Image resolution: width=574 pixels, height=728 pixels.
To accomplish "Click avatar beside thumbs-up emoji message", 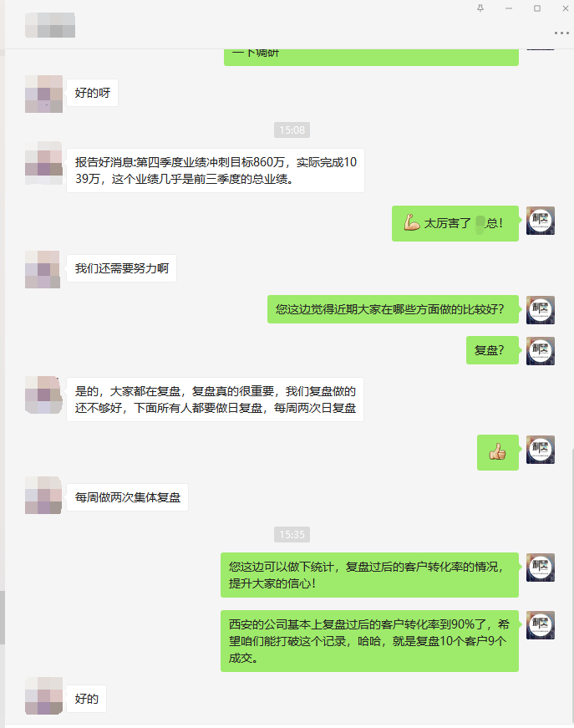I will tap(540, 450).
